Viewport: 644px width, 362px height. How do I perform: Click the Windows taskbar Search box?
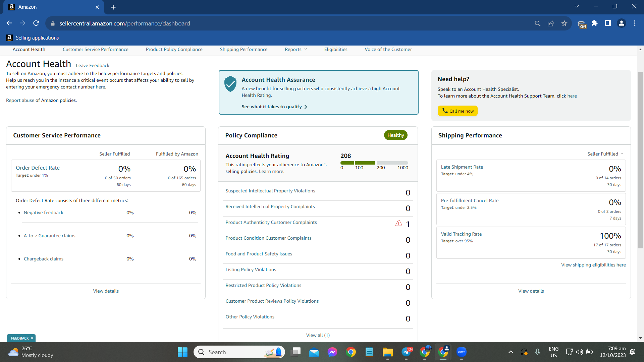pyautogui.click(x=239, y=352)
